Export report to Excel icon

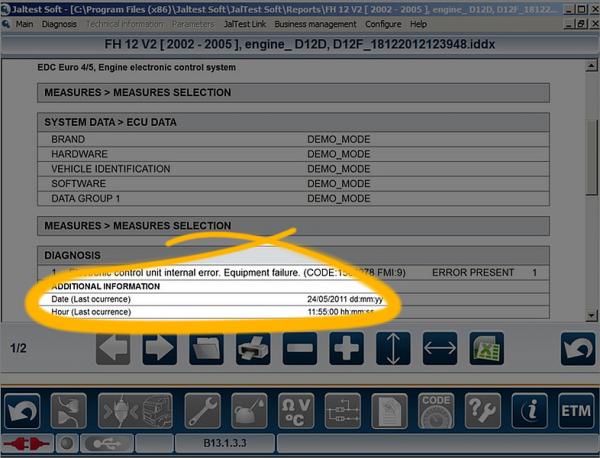coord(486,348)
